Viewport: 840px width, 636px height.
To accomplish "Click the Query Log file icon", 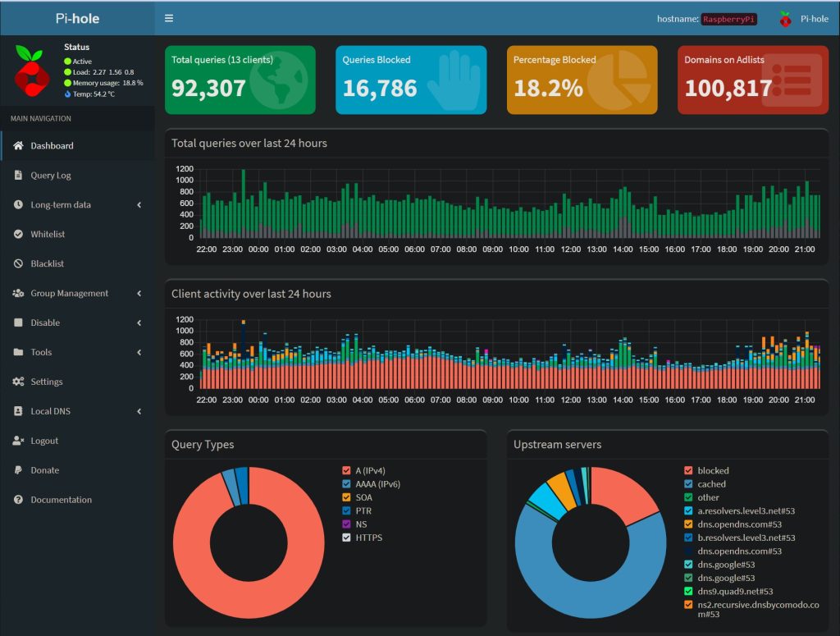I will coord(18,176).
